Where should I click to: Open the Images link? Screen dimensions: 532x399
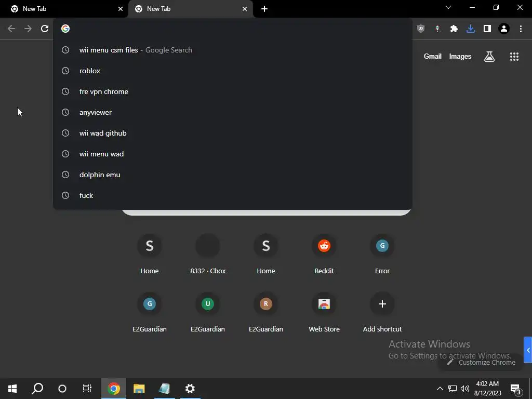(x=460, y=56)
